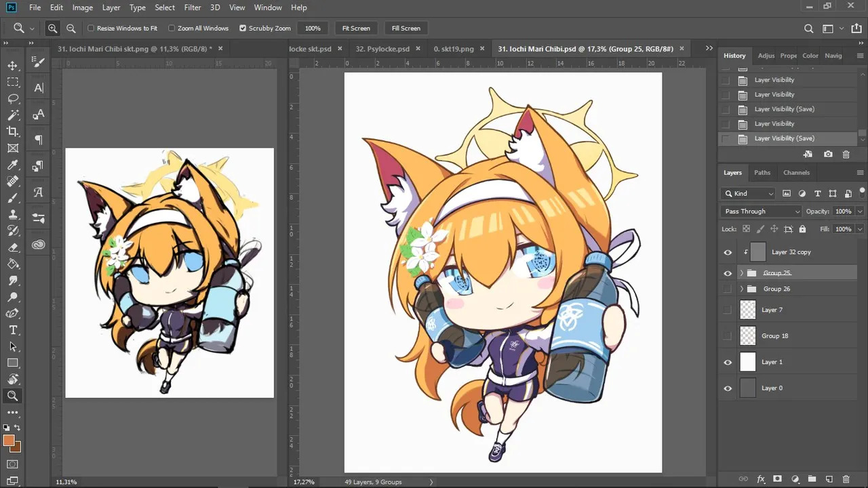Viewport: 868px width, 488px height.
Task: Click the background color swatch
Action: [x=16, y=447]
